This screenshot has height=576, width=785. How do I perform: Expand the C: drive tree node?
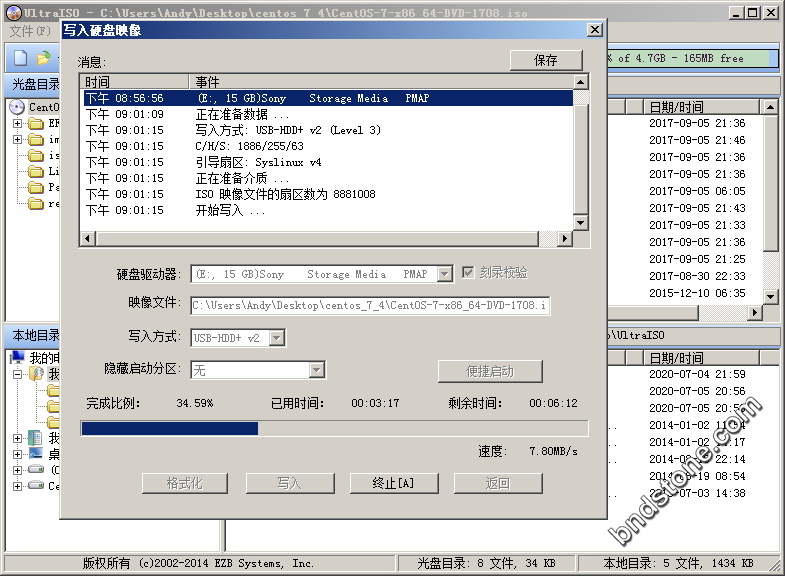18,470
